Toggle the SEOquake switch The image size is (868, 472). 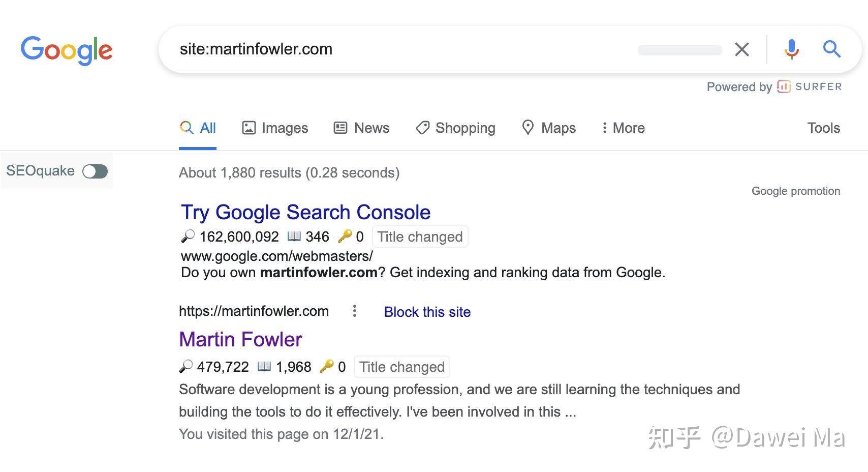click(95, 171)
